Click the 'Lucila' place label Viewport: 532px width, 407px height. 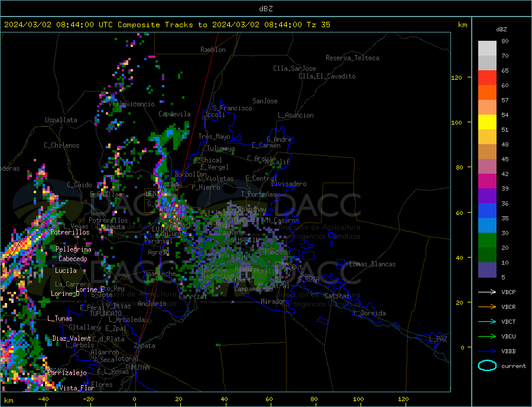[66, 271]
